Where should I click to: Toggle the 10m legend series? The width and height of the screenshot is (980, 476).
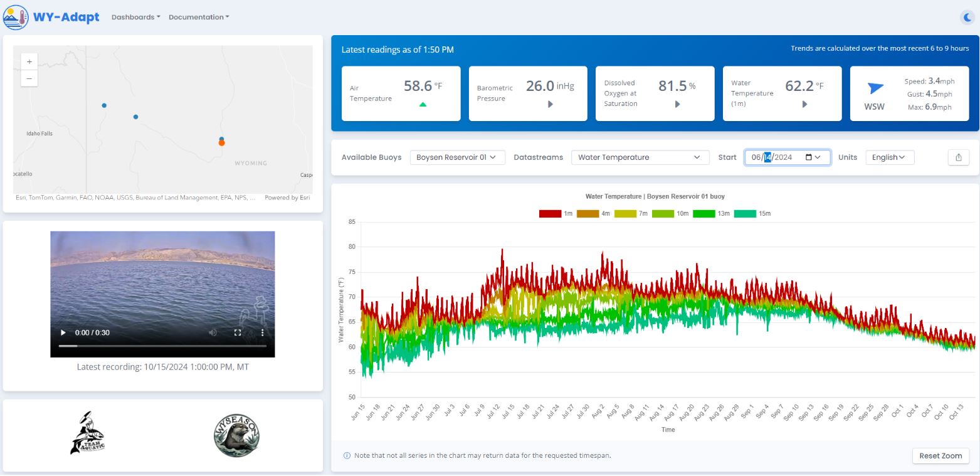click(670, 214)
